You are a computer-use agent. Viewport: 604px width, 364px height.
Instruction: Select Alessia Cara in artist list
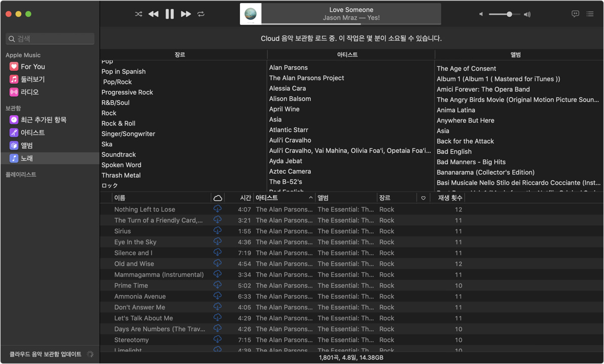click(288, 88)
